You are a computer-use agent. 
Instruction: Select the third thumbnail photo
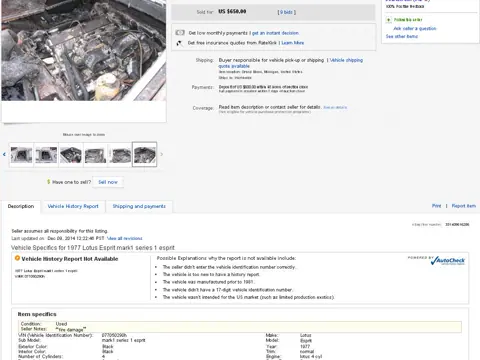point(71,155)
